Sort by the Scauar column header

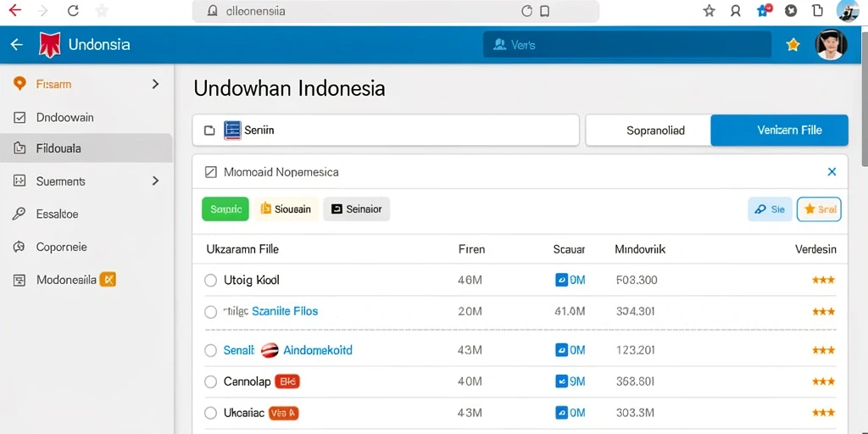[x=569, y=249]
